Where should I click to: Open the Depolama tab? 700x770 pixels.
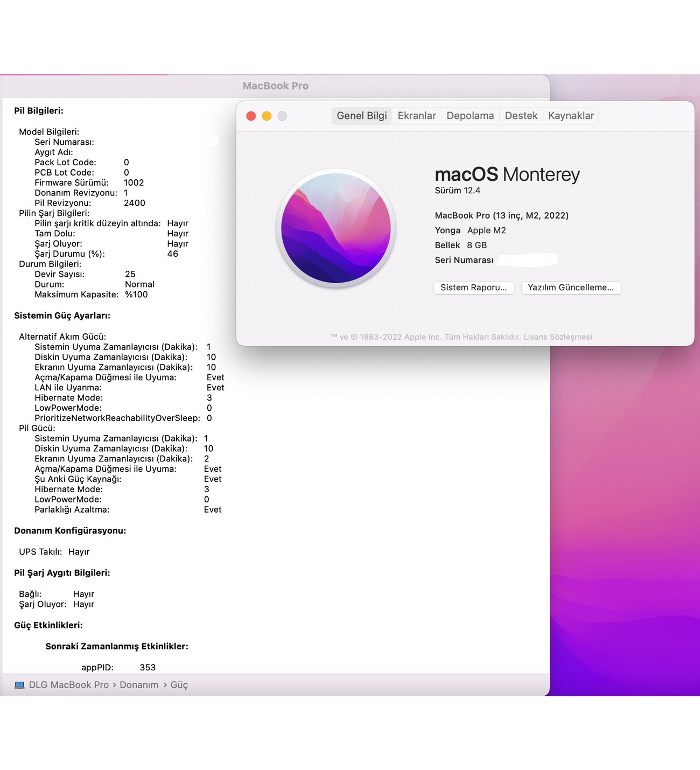(x=470, y=116)
